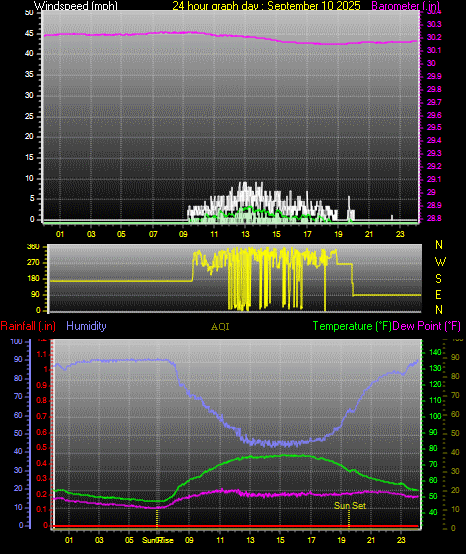
Task: Click the red "0.9" rainfall scale value
Action: [41, 385]
